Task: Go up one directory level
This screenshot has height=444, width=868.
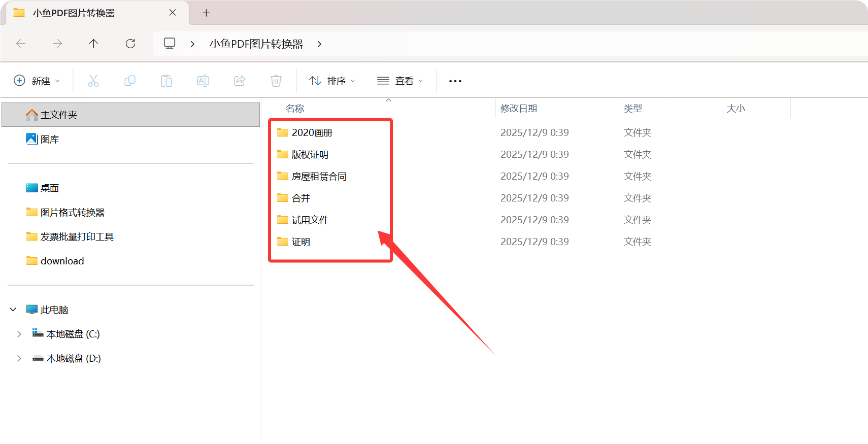Action: pos(93,44)
